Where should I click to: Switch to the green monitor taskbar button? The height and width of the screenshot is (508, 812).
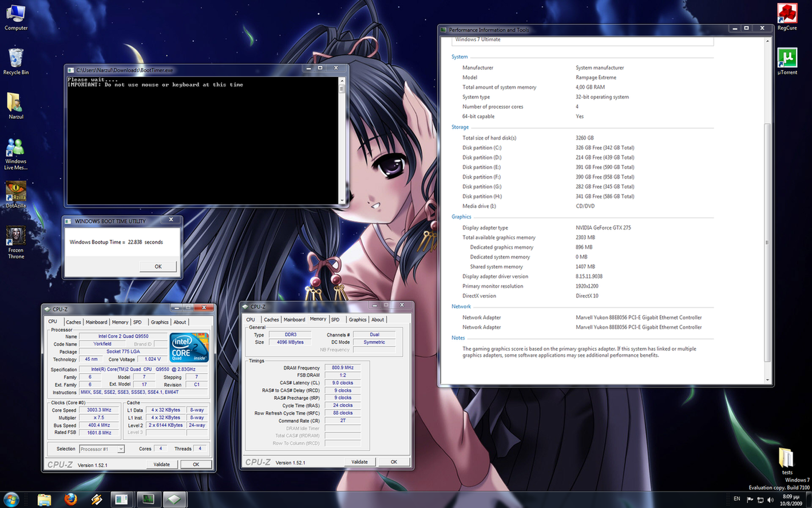pos(148,499)
